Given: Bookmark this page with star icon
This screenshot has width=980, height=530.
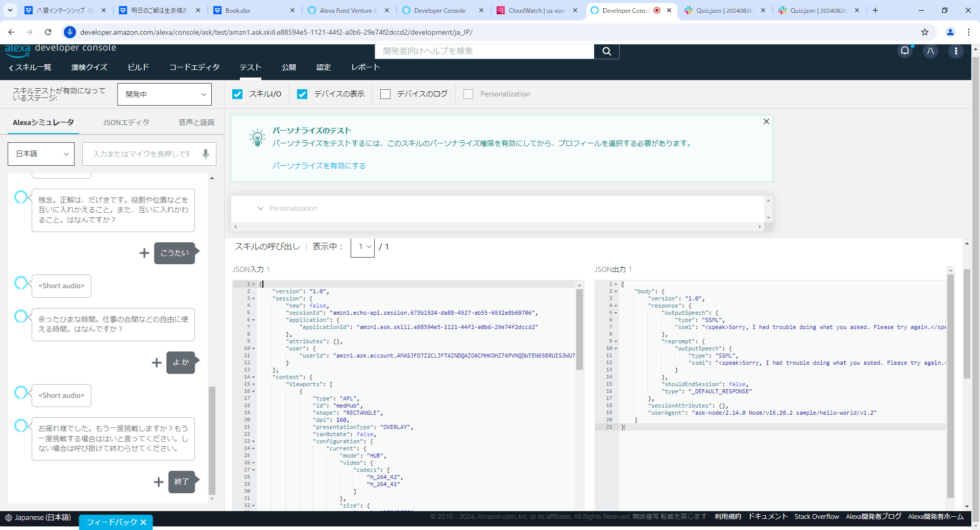Looking at the screenshot, I should [925, 32].
